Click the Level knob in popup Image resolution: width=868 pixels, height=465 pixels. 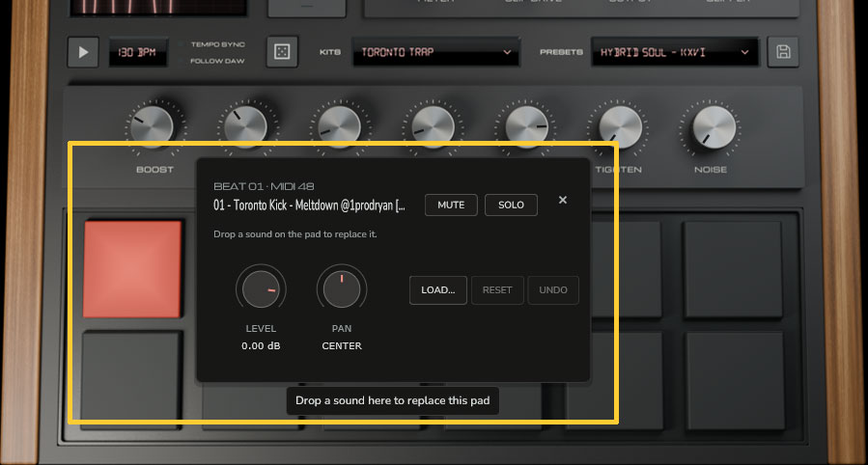tap(261, 289)
